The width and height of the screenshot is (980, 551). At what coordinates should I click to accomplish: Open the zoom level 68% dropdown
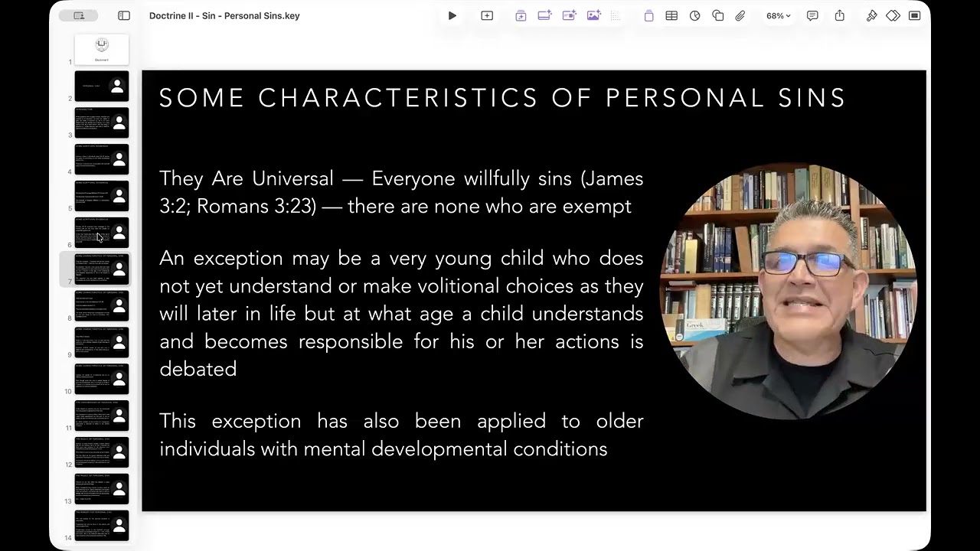779,15
